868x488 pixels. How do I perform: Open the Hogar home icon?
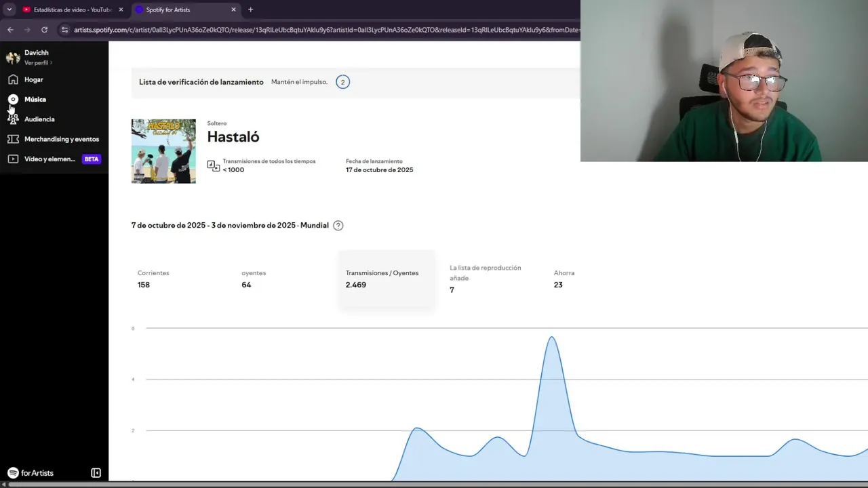(13, 79)
